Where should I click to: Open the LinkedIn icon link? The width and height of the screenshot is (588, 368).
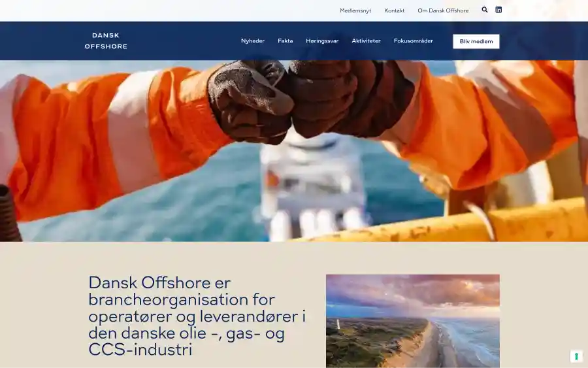click(498, 10)
